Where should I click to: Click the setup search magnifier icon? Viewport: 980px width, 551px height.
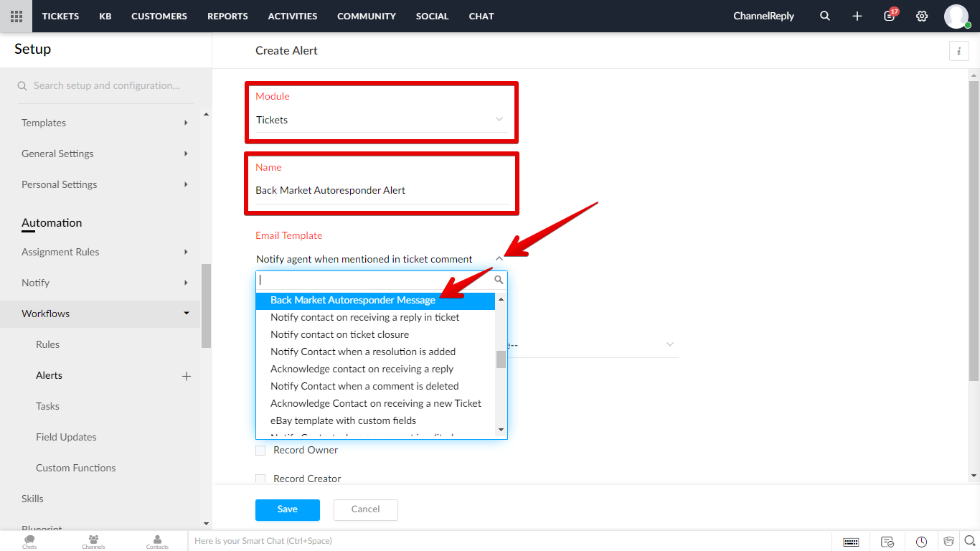coord(22,86)
